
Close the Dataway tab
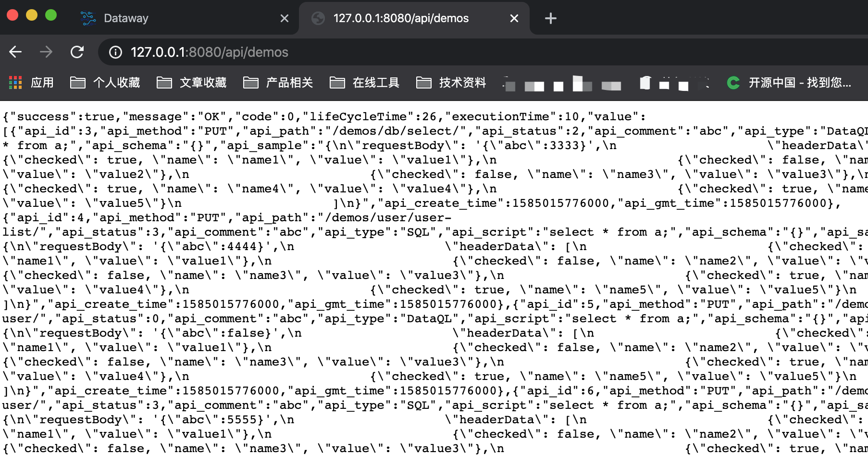coord(284,18)
